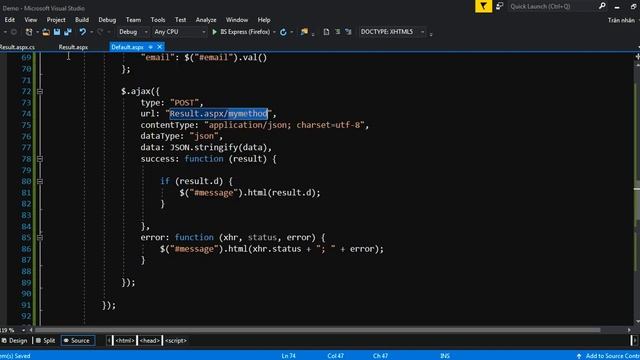The width and height of the screenshot is (640, 360).
Task: Click the signed-in user name Trần nhân
Action: (621, 20)
